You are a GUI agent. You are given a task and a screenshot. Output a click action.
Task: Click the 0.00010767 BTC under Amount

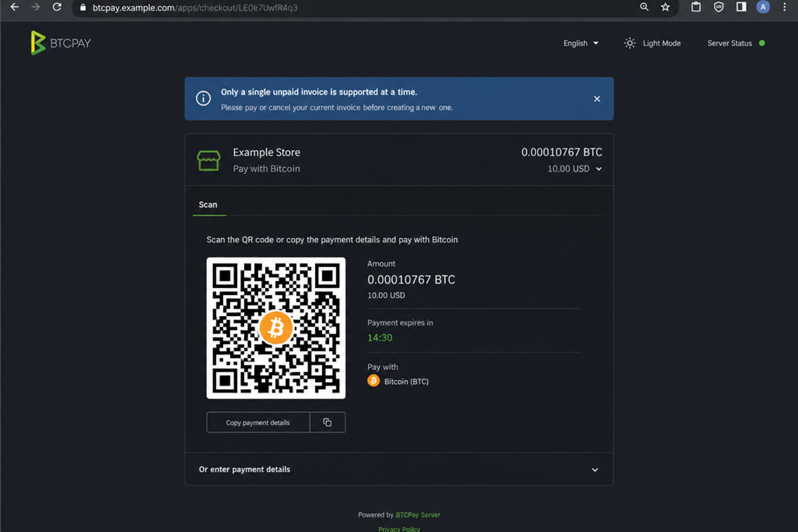click(411, 280)
